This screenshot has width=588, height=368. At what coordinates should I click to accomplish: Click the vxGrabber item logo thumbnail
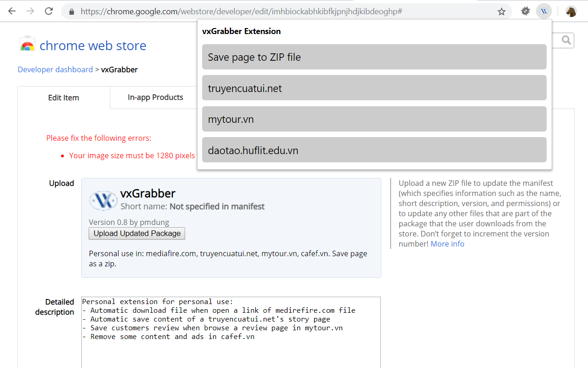click(103, 201)
